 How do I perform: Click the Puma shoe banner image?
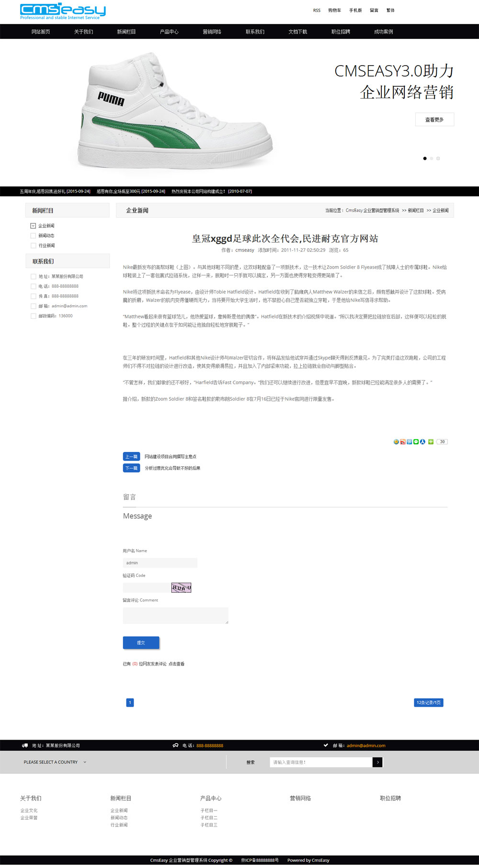click(x=175, y=111)
